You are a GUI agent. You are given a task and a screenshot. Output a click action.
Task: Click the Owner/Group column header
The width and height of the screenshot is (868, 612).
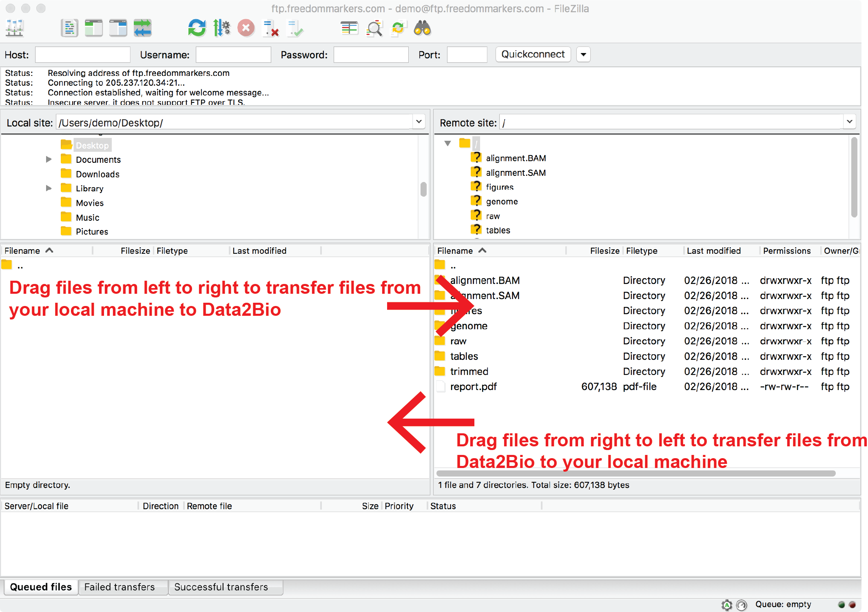pyautogui.click(x=841, y=251)
